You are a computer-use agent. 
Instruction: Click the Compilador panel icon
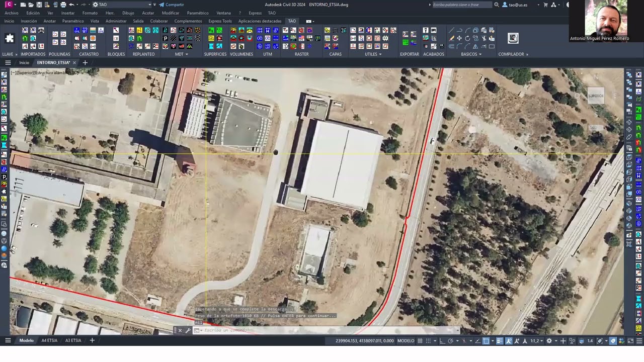pyautogui.click(x=513, y=38)
